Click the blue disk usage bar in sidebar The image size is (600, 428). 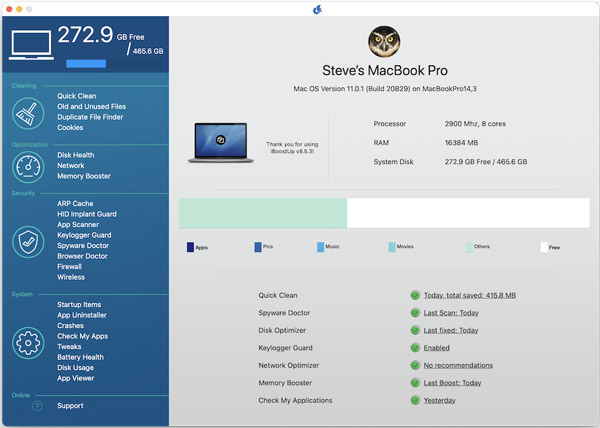(x=86, y=63)
